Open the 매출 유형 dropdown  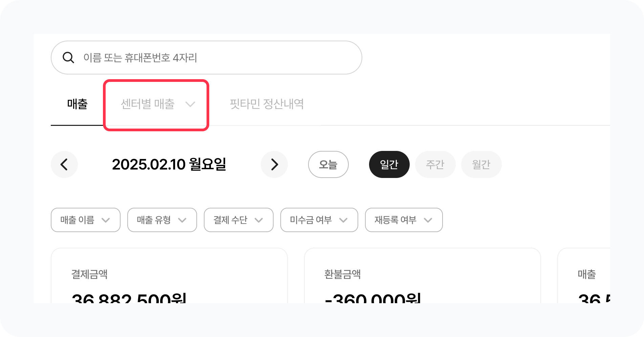pos(162,220)
